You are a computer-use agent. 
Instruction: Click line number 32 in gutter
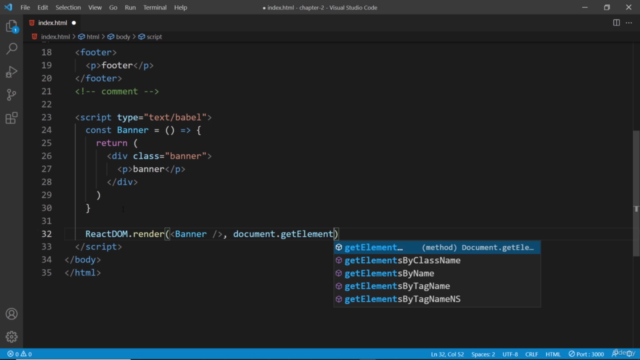tap(47, 234)
